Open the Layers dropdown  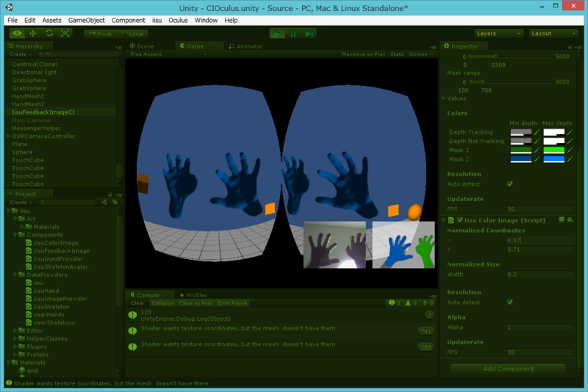tap(498, 33)
